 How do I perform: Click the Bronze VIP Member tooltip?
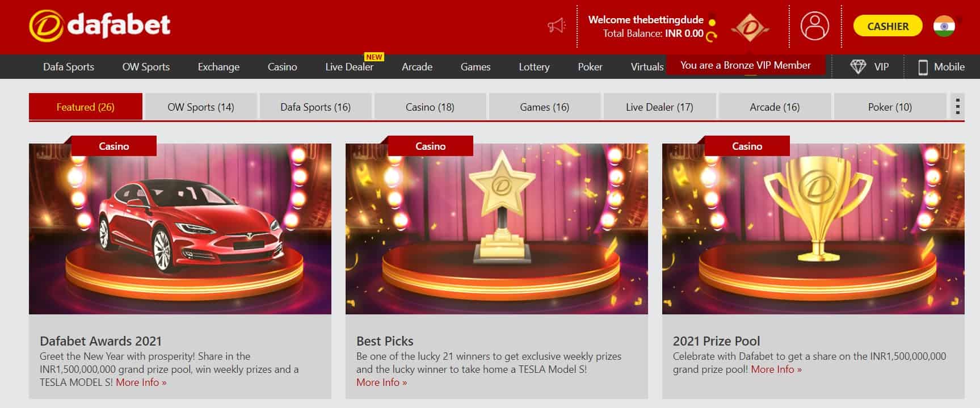click(746, 65)
